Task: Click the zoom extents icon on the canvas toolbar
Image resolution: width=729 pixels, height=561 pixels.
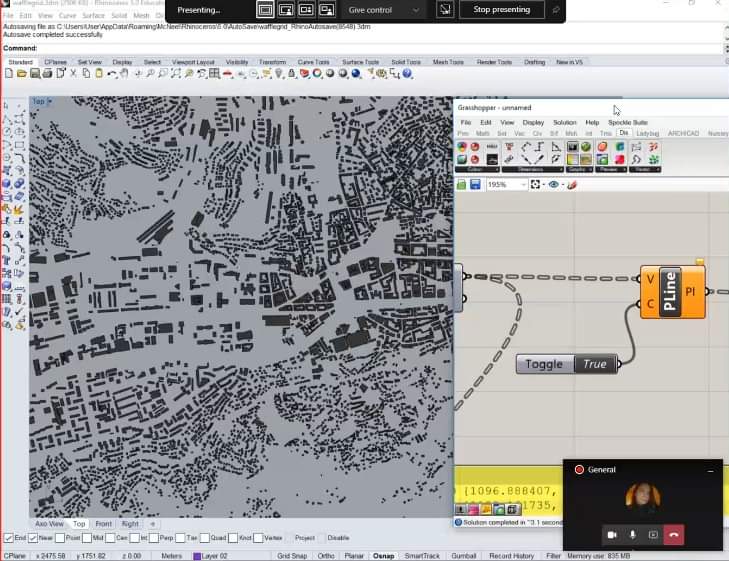Action: pyautogui.click(x=537, y=185)
